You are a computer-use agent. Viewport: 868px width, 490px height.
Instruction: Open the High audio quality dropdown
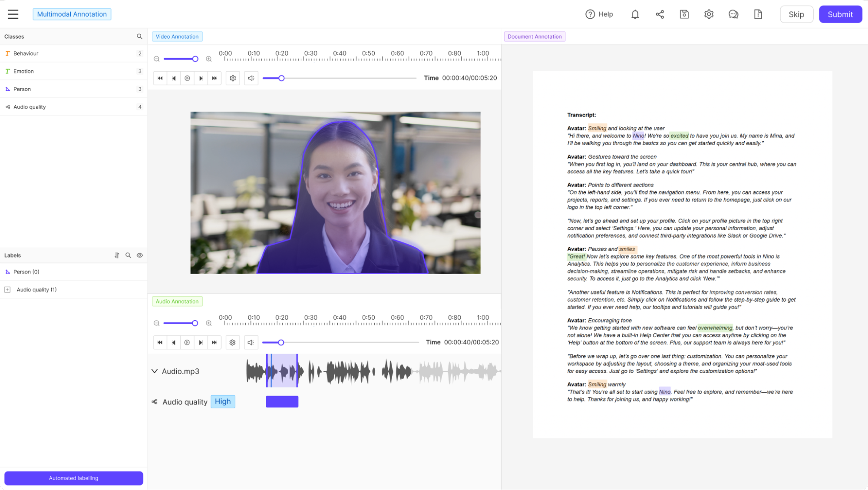point(223,401)
